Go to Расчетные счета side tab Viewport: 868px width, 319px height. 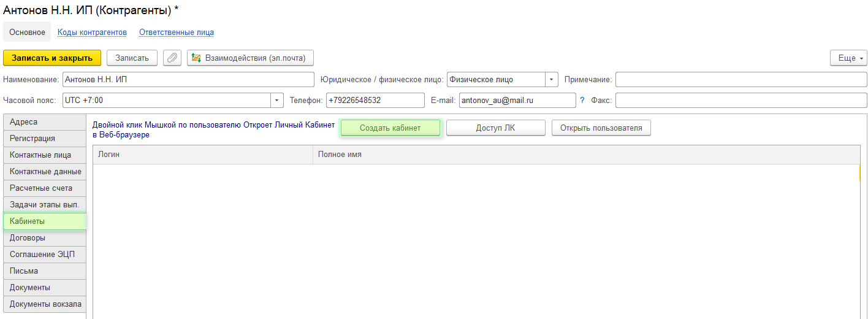(x=44, y=188)
